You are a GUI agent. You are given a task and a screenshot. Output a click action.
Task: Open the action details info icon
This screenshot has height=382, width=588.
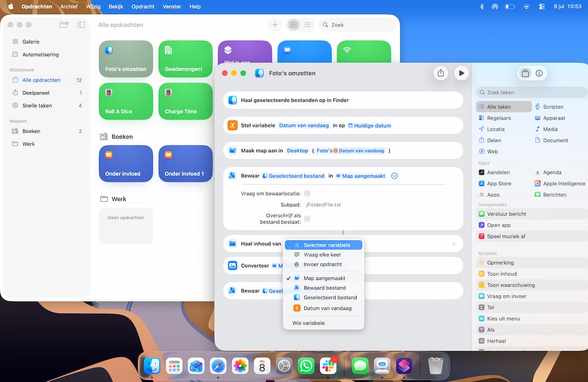[539, 73]
